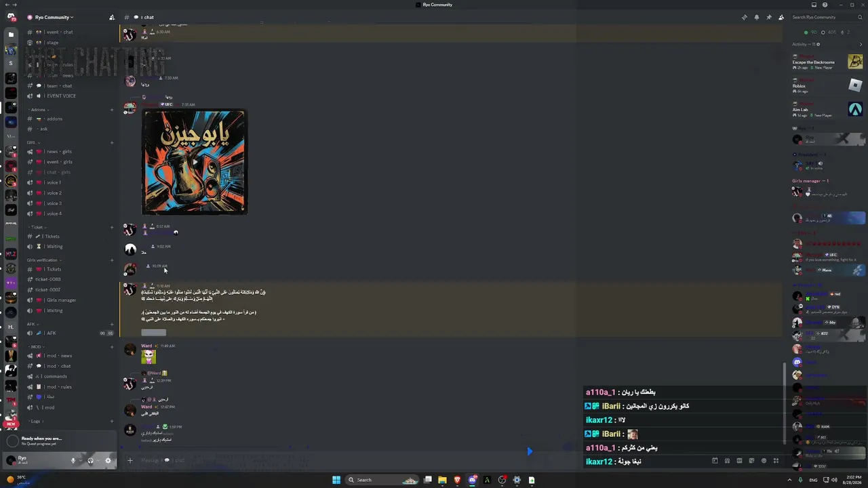Join voice 3 channel
This screenshot has height=488, width=868.
71,203
